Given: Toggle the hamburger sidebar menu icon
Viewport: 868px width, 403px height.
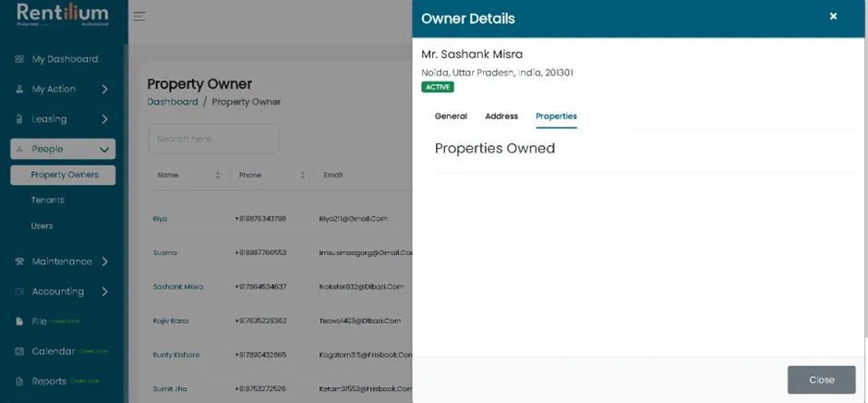Looking at the screenshot, I should [139, 17].
